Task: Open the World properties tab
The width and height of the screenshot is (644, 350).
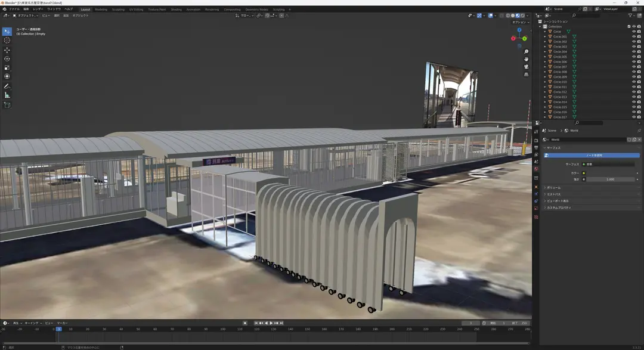Action: [536, 169]
